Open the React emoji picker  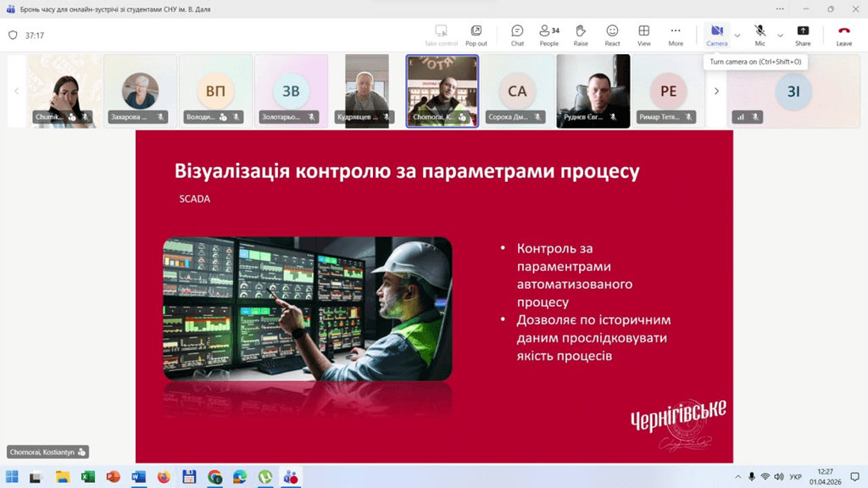pyautogui.click(x=612, y=35)
